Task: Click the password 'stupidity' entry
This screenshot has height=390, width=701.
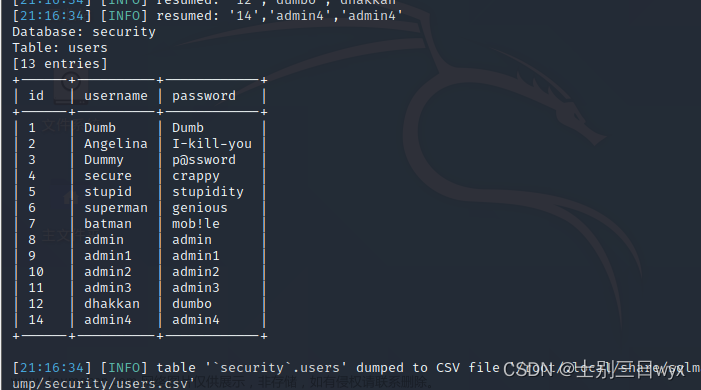Action: tap(208, 191)
